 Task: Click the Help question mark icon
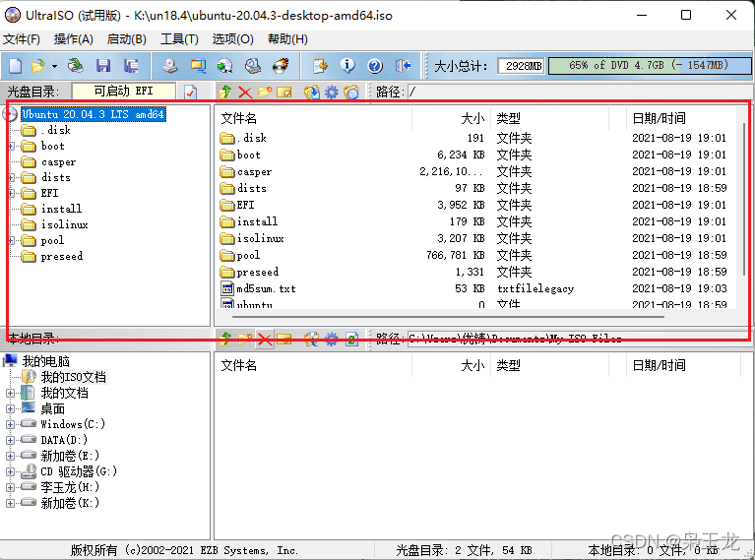(x=375, y=66)
